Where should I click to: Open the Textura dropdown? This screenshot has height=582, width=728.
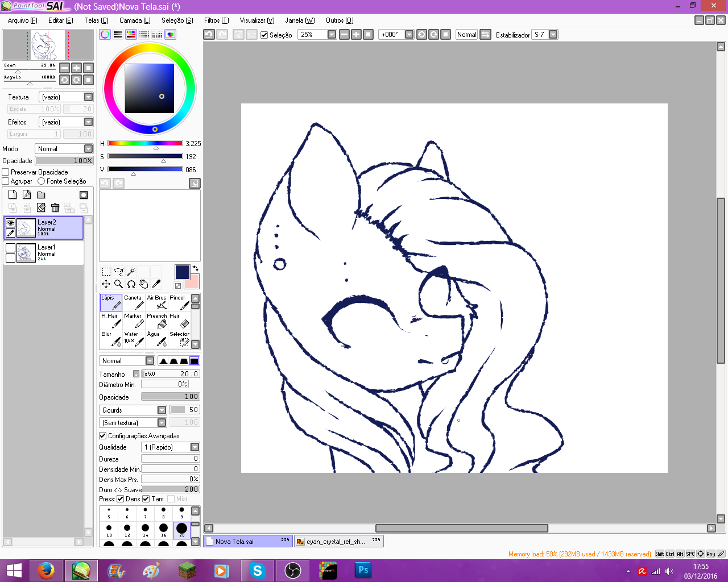pyautogui.click(x=66, y=97)
